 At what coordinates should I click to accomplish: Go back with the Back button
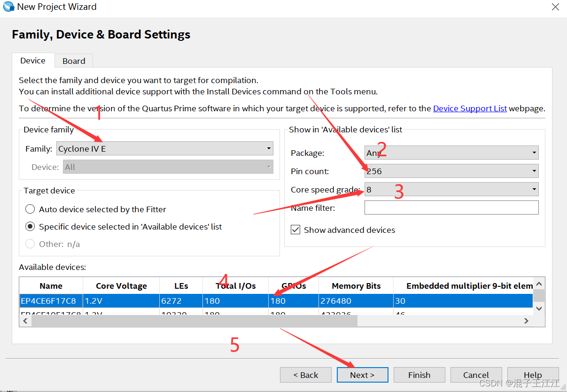[305, 375]
